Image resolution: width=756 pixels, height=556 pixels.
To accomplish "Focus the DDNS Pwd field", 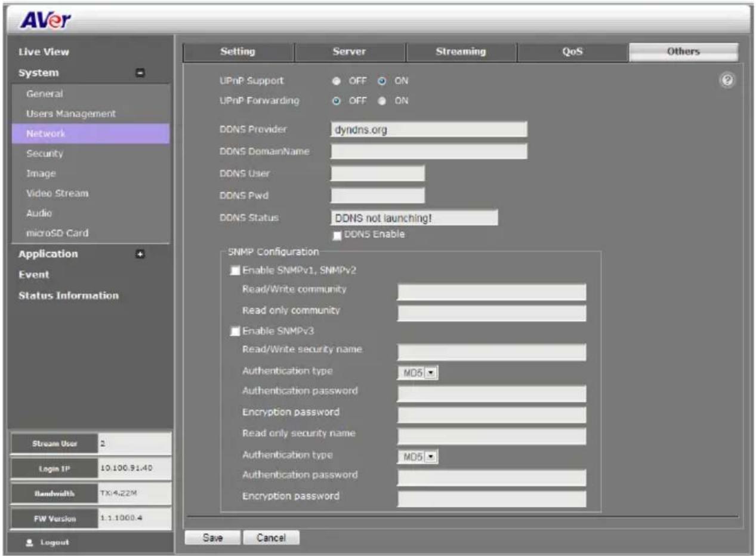I will pyautogui.click(x=378, y=195).
